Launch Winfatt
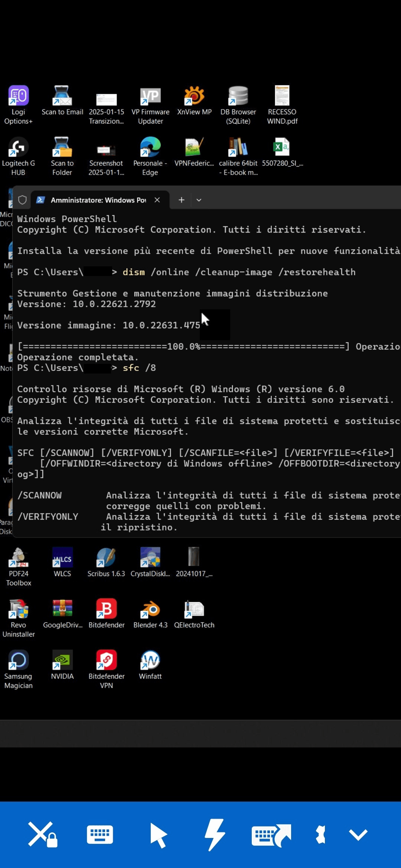The height and width of the screenshot is (868, 401). coord(150,665)
